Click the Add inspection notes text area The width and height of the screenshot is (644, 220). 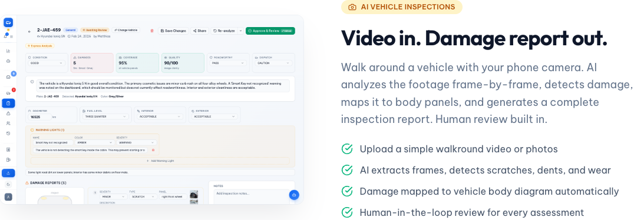pos(251,196)
